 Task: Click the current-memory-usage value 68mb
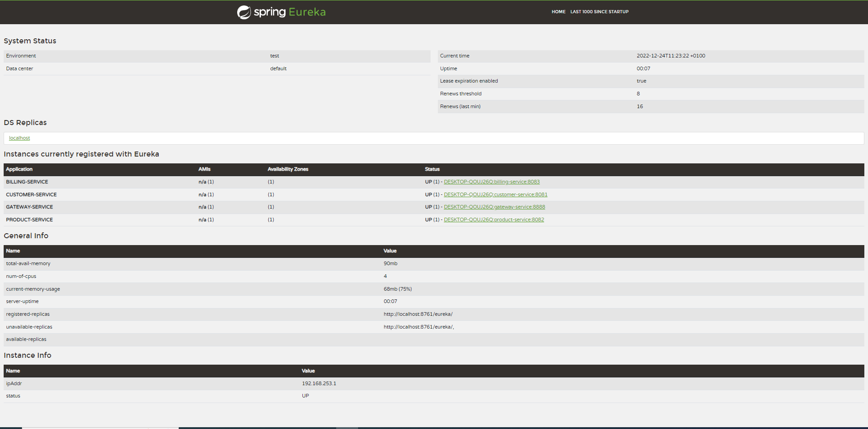coord(398,288)
